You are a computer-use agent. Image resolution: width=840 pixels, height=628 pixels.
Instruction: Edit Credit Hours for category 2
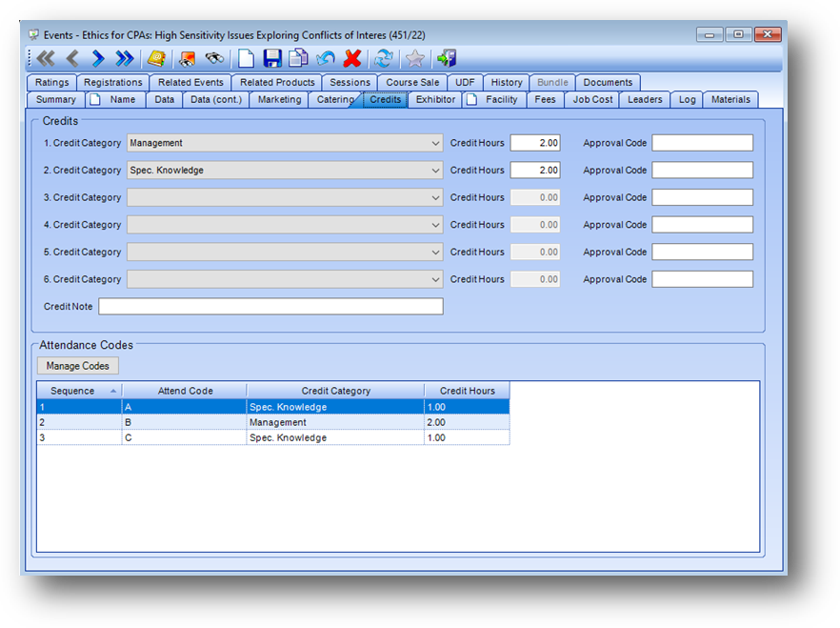coord(535,171)
